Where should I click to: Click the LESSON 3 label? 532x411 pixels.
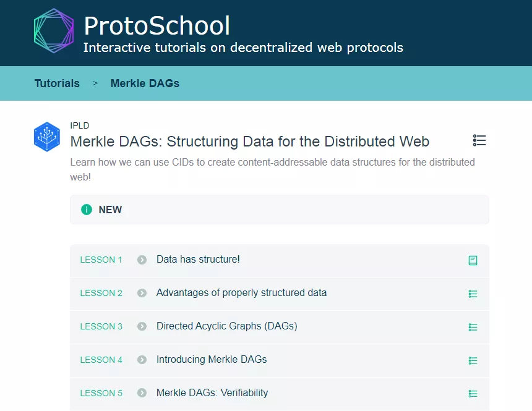pyautogui.click(x=101, y=326)
